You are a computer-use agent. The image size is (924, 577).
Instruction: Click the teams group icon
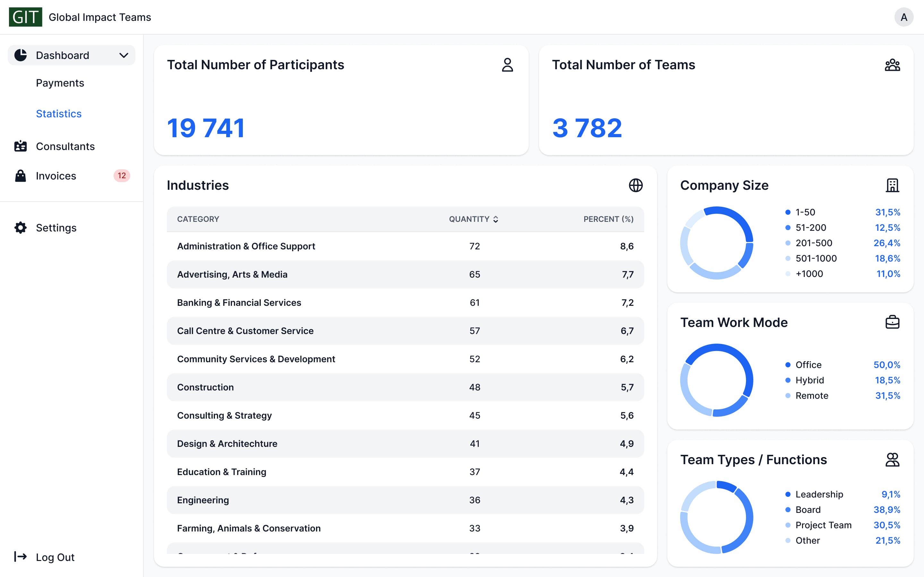click(x=892, y=65)
